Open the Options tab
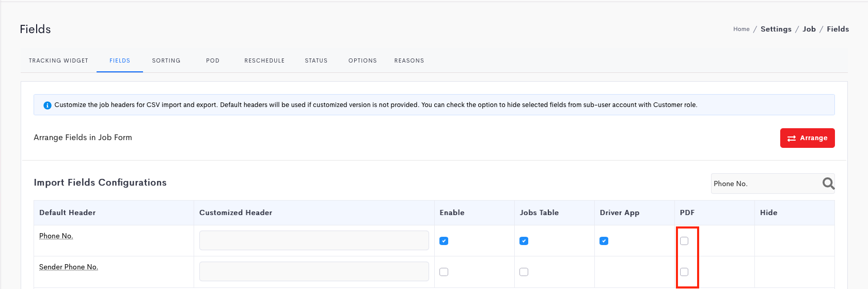Image resolution: width=868 pixels, height=289 pixels. tap(362, 60)
